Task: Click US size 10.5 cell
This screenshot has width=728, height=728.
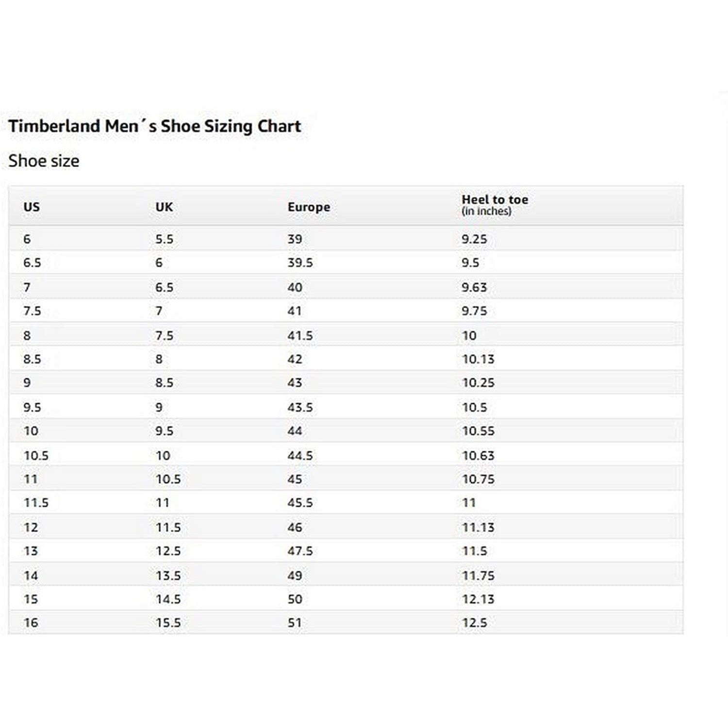Action: click(x=36, y=455)
